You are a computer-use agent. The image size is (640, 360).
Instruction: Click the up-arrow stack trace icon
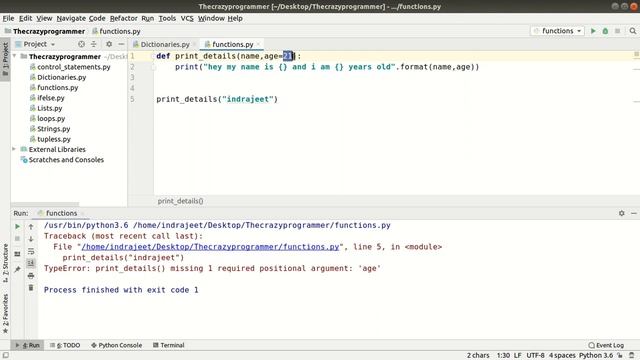click(x=31, y=226)
